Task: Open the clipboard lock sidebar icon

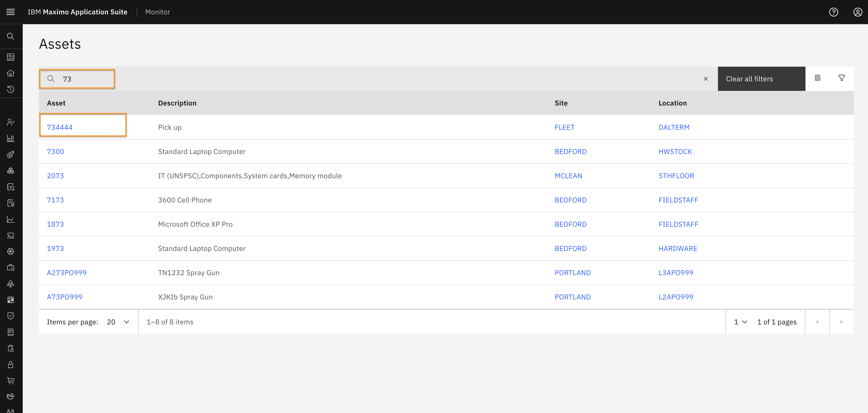Action: 11,349
